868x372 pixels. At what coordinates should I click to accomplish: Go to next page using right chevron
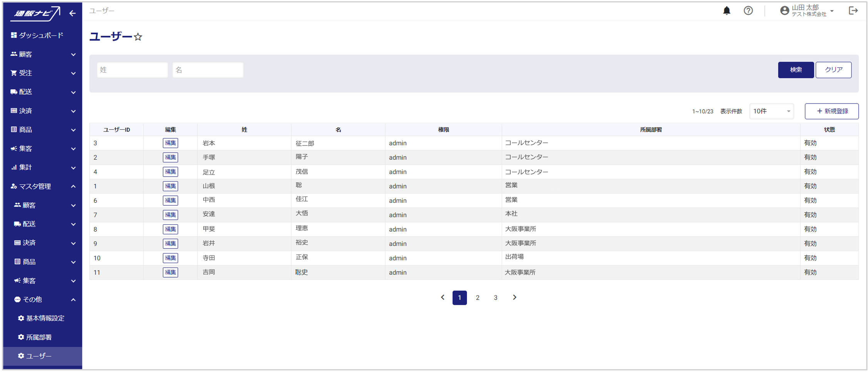514,297
